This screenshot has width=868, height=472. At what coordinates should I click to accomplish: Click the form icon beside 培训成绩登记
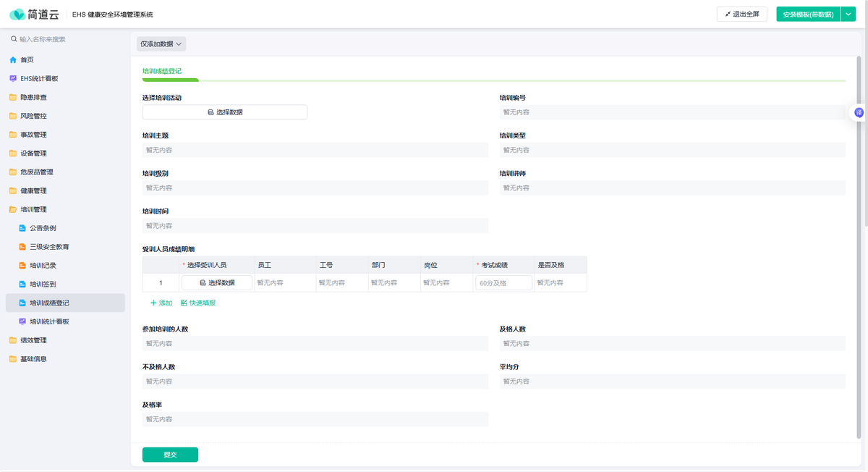[x=22, y=303]
